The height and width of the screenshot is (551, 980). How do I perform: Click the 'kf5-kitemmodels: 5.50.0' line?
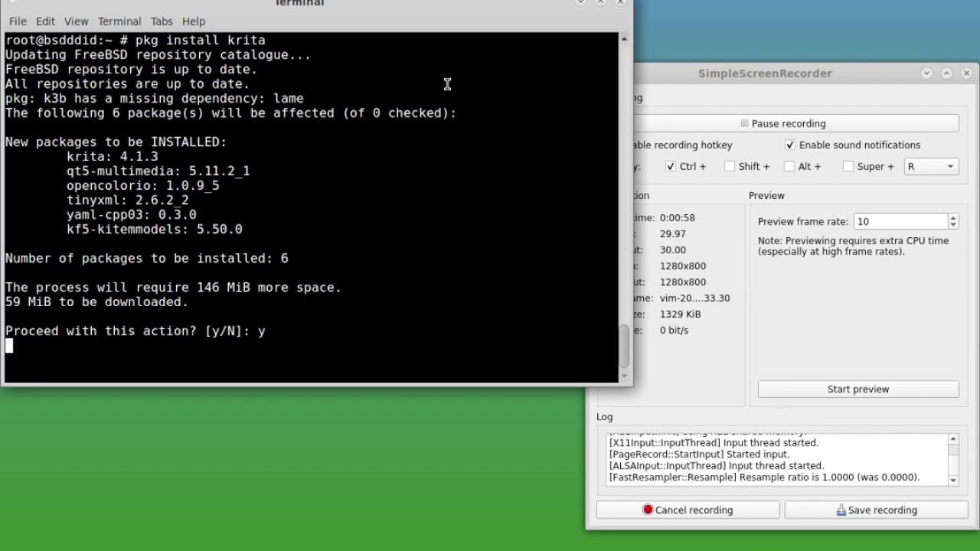point(155,229)
